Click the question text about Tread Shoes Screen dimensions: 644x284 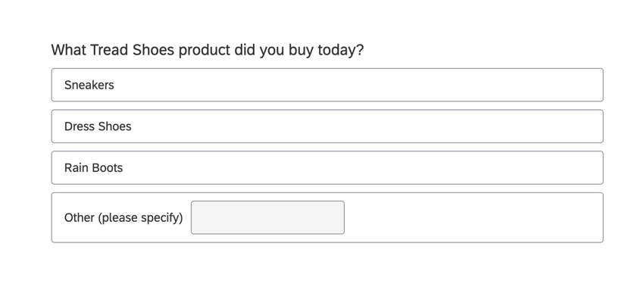(208, 50)
